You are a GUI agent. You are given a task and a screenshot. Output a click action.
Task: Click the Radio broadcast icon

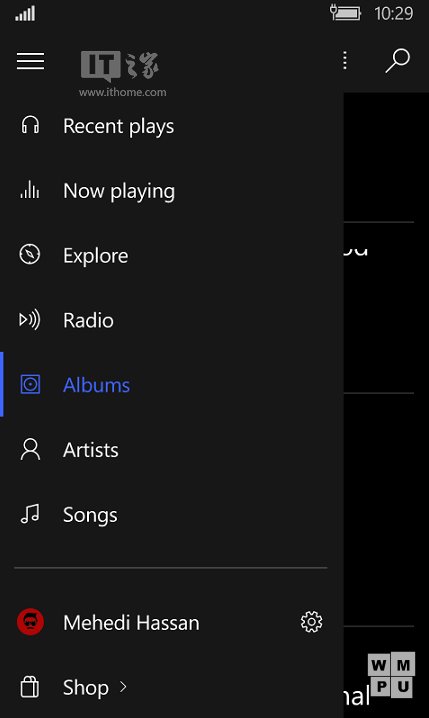tap(30, 320)
